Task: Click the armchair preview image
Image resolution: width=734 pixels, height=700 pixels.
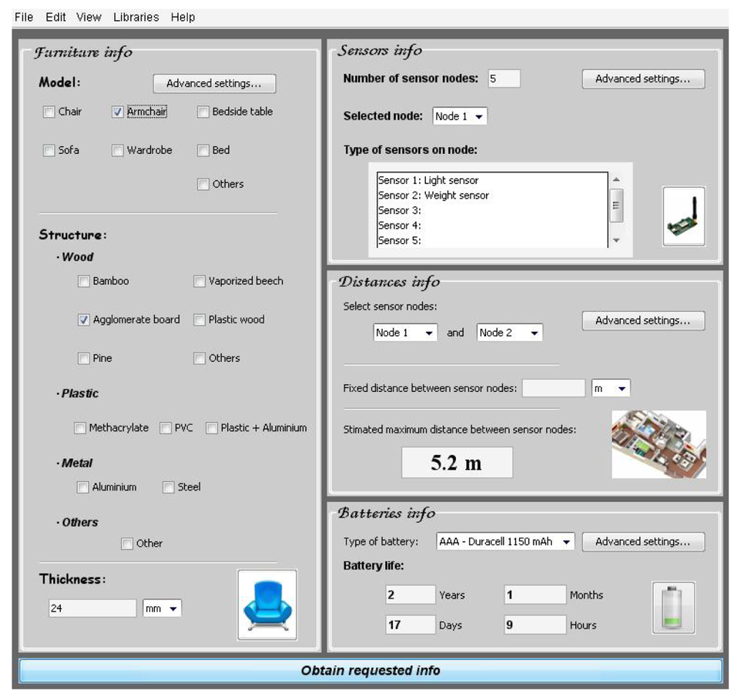Action: 267,604
